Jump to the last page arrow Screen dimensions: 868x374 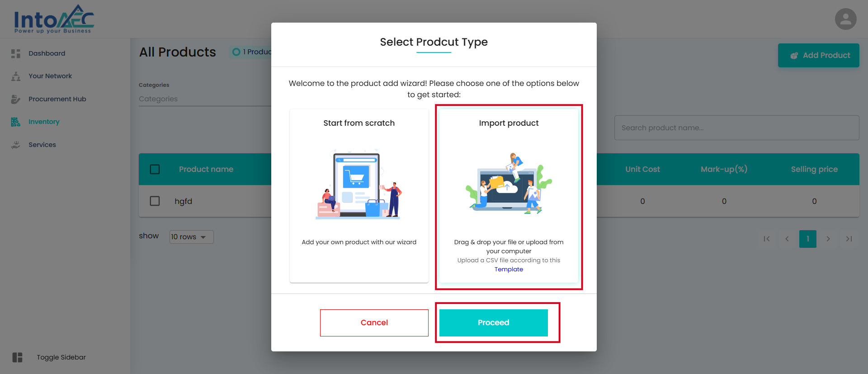(x=849, y=239)
